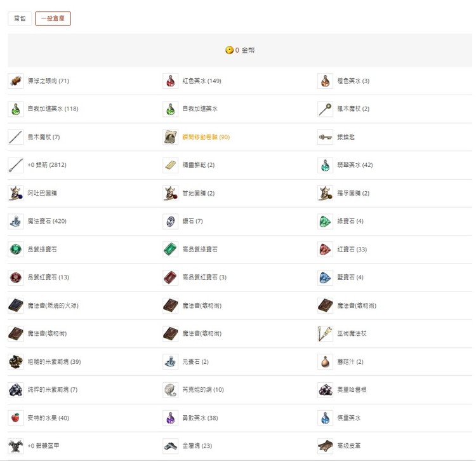Click the +0 銀箭 (2812) item label
Image resolution: width=476 pixels, height=461 pixels.
(47, 165)
